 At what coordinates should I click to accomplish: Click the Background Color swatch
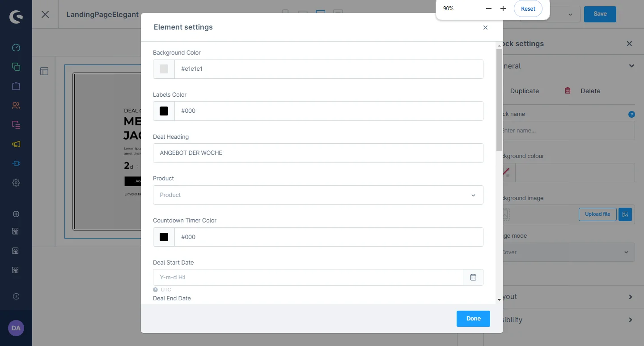coord(164,69)
